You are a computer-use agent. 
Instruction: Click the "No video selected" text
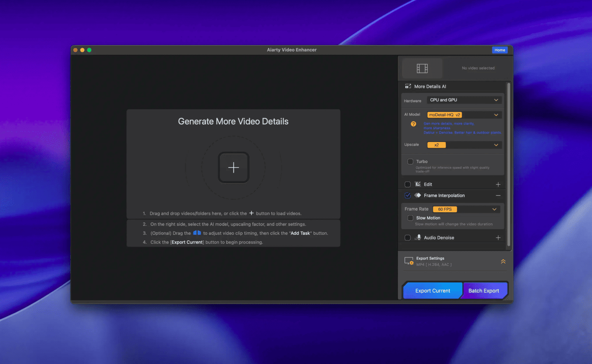[478, 68]
